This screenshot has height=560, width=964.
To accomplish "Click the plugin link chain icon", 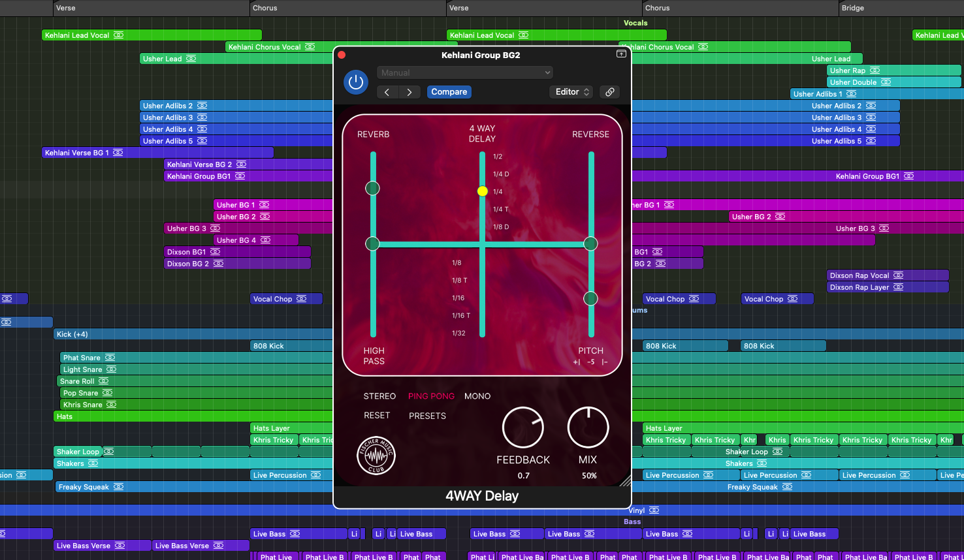I will pyautogui.click(x=609, y=92).
